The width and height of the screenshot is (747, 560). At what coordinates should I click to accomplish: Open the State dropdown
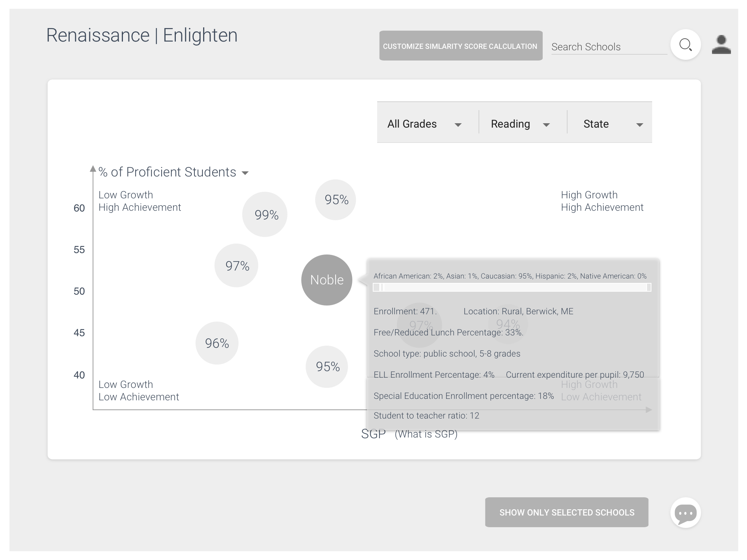pyautogui.click(x=613, y=124)
